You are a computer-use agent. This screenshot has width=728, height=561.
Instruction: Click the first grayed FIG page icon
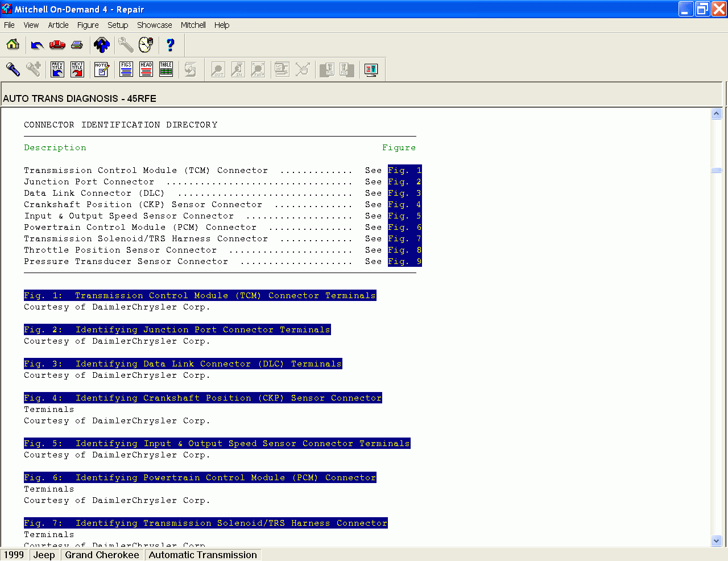327,69
